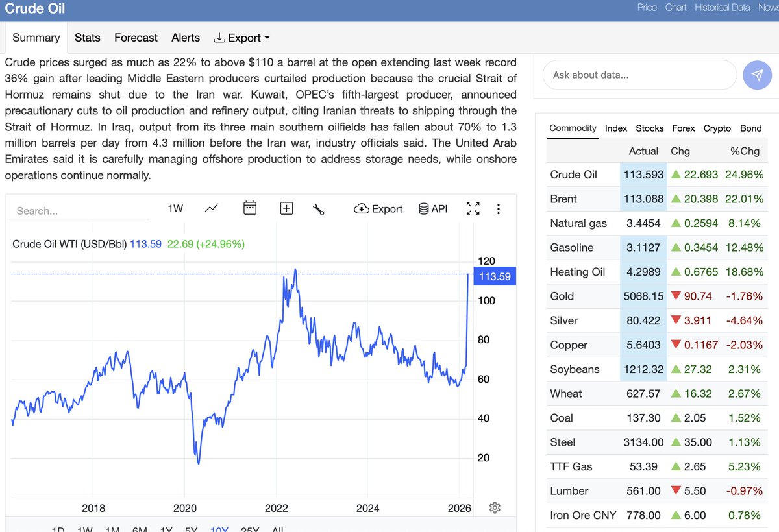The width and height of the screenshot is (779, 532).
Task: Open the three-dot chart options menu
Action: pyautogui.click(x=499, y=209)
